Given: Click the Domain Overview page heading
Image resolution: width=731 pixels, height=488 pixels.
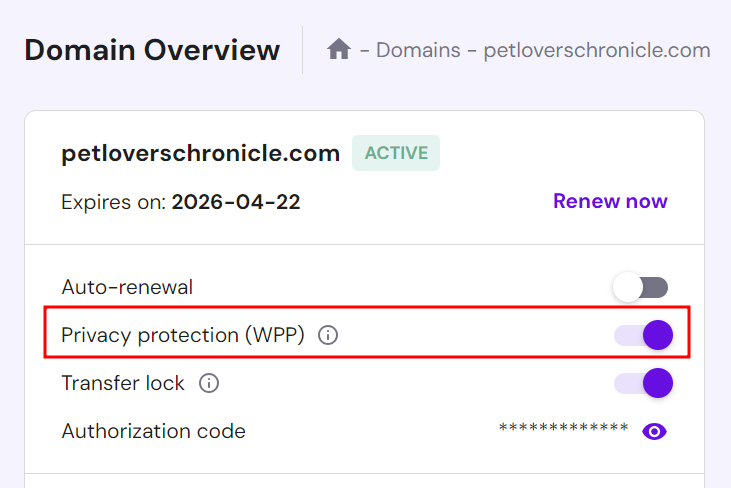Looking at the screenshot, I should coord(152,50).
